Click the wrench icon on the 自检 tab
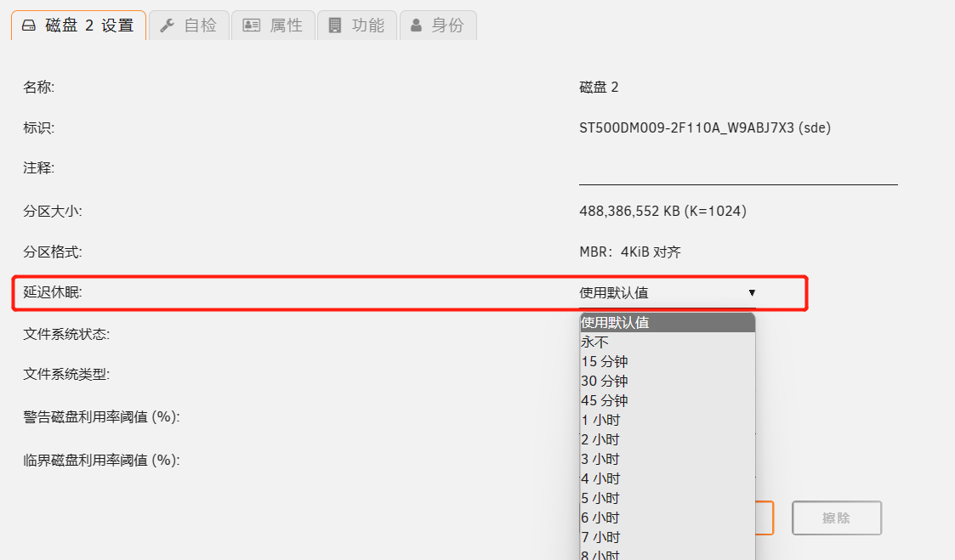The width and height of the screenshot is (955, 560). 168,25
